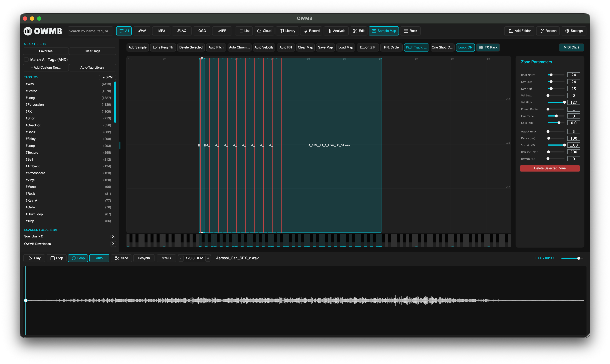Click the search by name field
Viewport: 610px width, 364px height.
click(90, 31)
